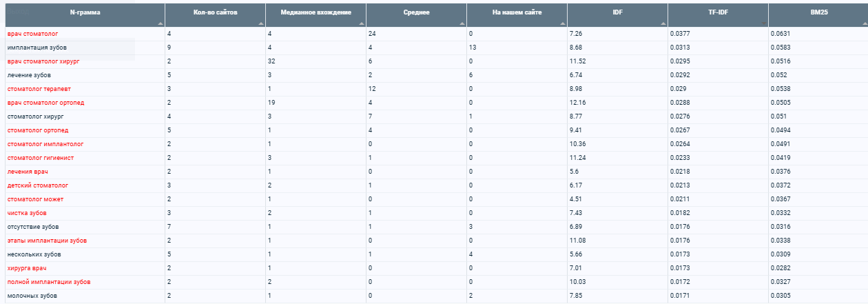The width and height of the screenshot is (868, 304).
Task: Sort table by BM25 column header
Action: point(818,13)
